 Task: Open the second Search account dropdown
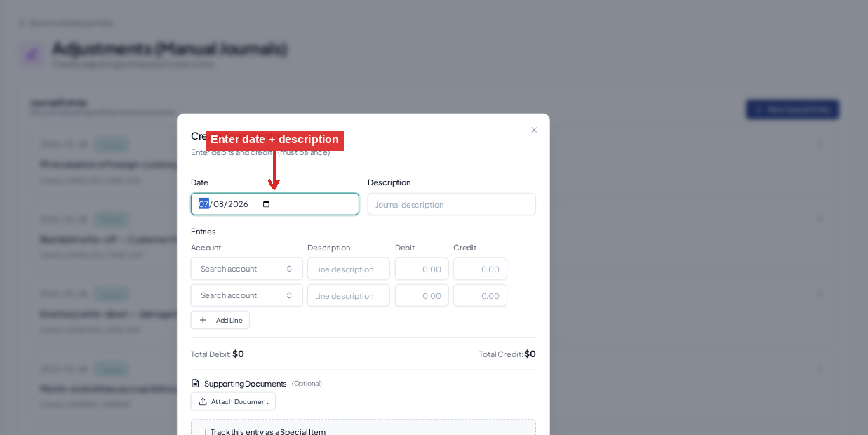247,295
